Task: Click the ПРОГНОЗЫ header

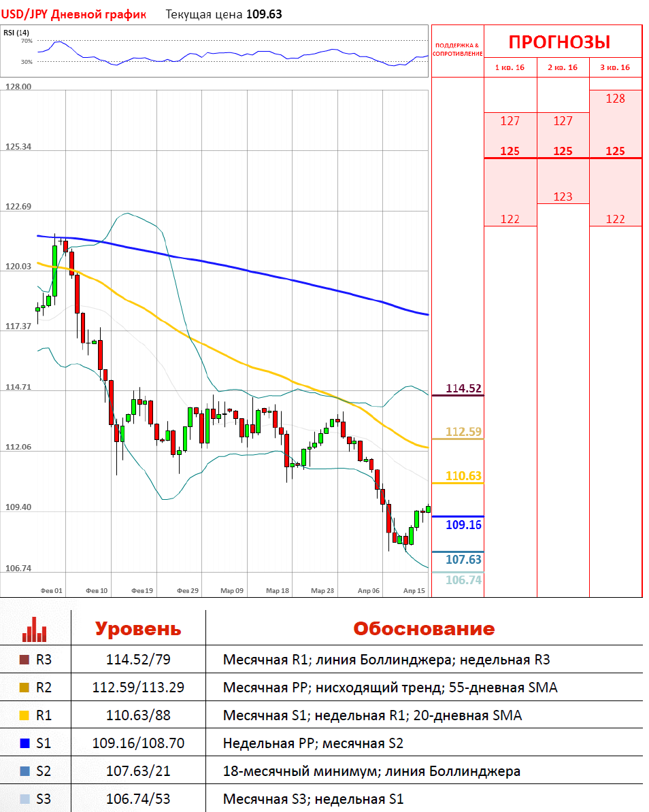Action: coord(559,42)
